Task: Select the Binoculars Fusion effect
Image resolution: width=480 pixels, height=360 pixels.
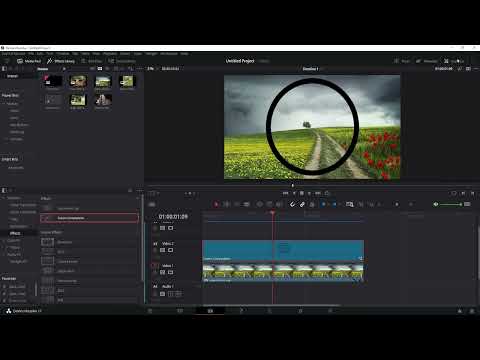Action: (x=89, y=242)
